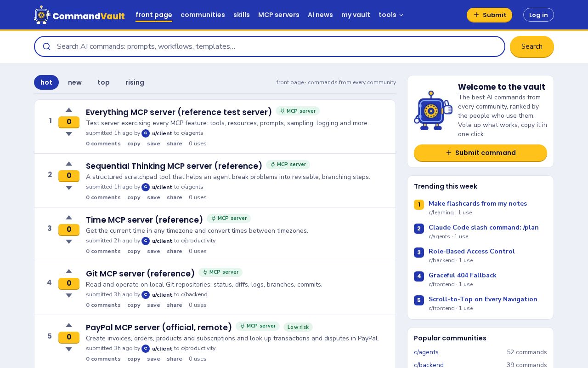This screenshot has width=588, height=368.
Task: Open Make flashcards from my notes
Action: tap(478, 203)
